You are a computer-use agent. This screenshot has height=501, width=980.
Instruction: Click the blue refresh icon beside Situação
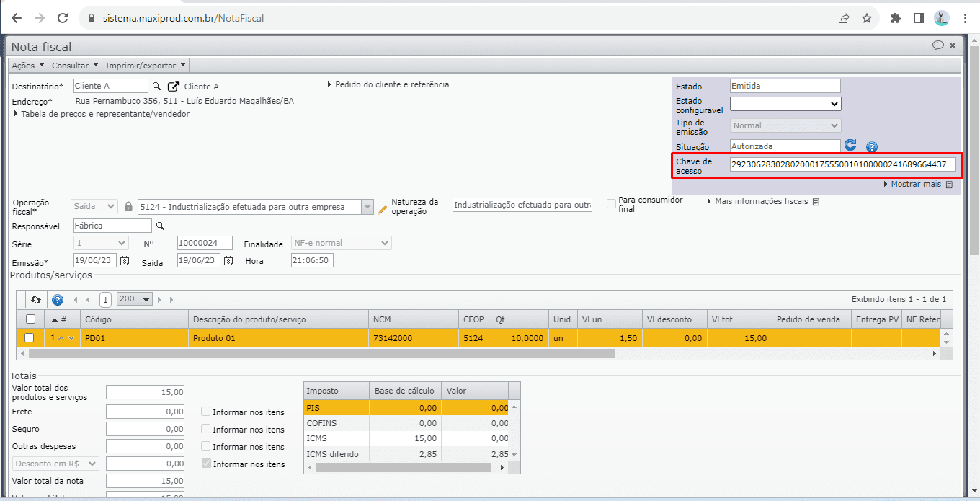coord(850,146)
